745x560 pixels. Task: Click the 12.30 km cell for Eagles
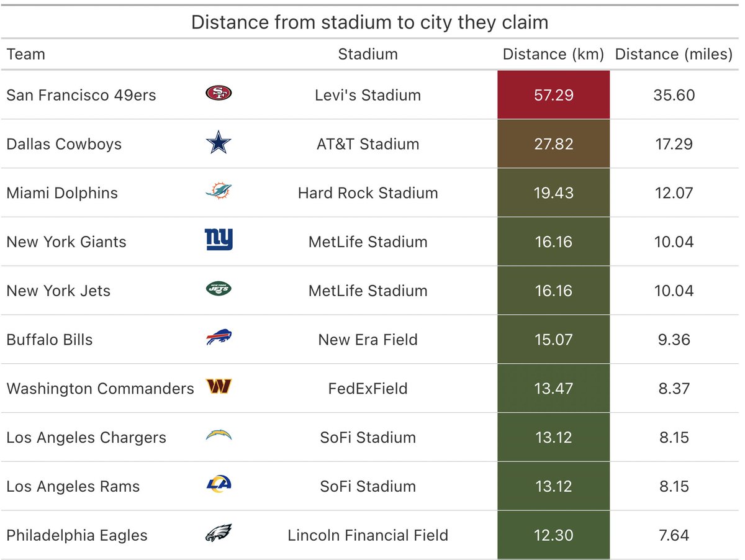tap(553, 535)
